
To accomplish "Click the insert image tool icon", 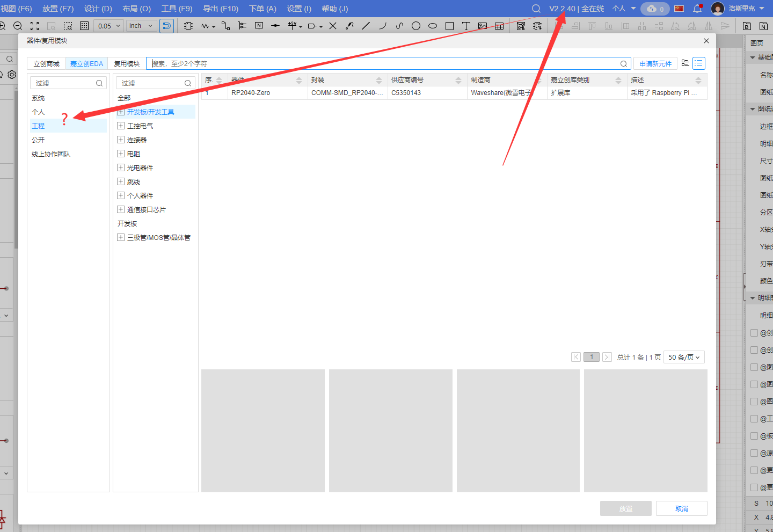I will pyautogui.click(x=483, y=26).
